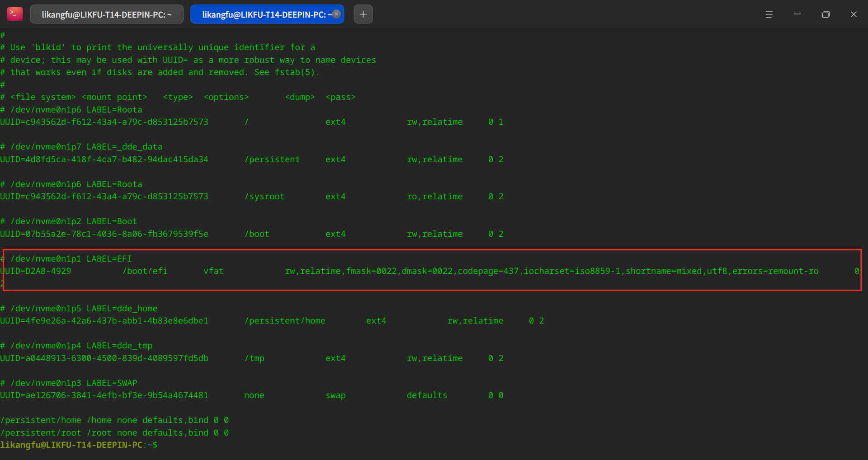This screenshot has height=460, width=868.
Task: Click the comment line LABEL=SWAP
Action: [69, 383]
